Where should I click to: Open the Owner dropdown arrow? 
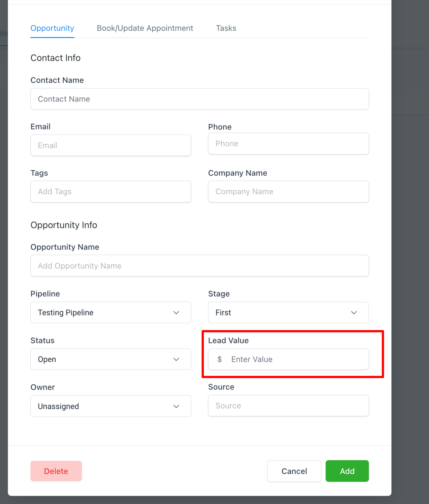coord(176,406)
